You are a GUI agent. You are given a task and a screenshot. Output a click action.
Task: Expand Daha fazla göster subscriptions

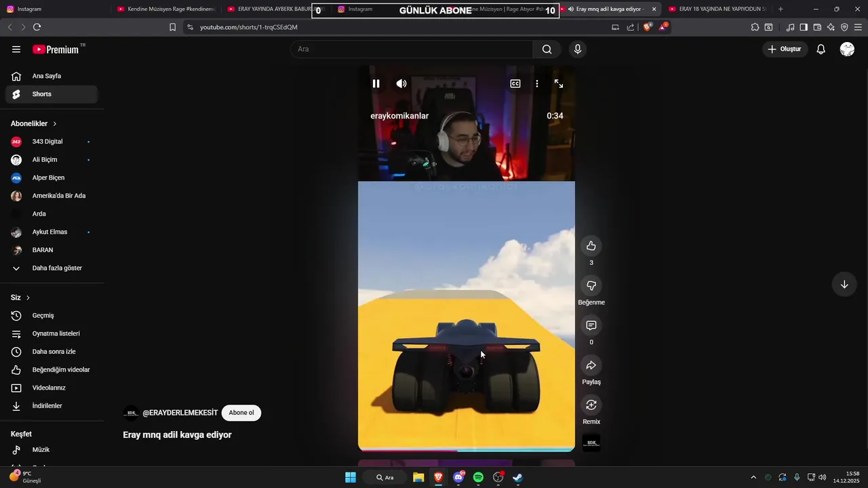[x=52, y=268]
